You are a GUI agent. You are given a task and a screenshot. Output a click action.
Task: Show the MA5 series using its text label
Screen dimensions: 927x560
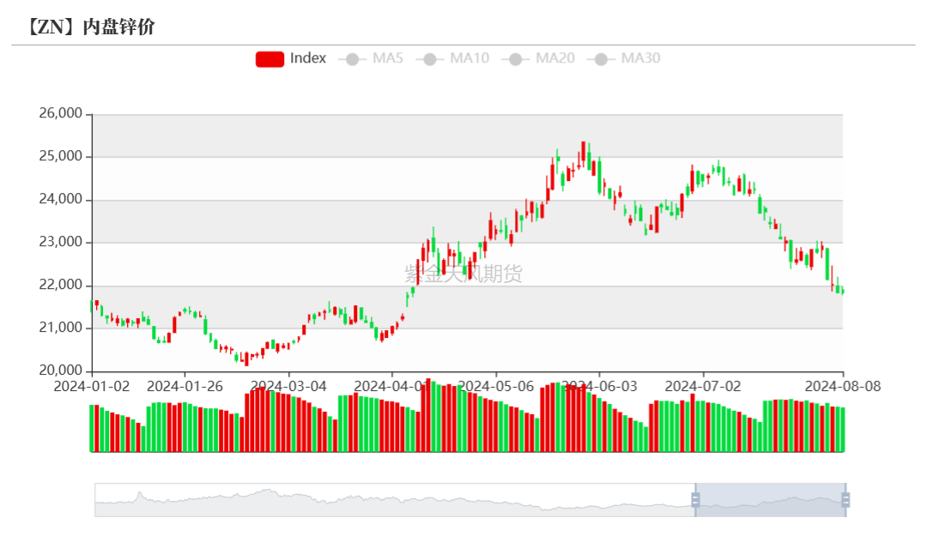coord(387,58)
